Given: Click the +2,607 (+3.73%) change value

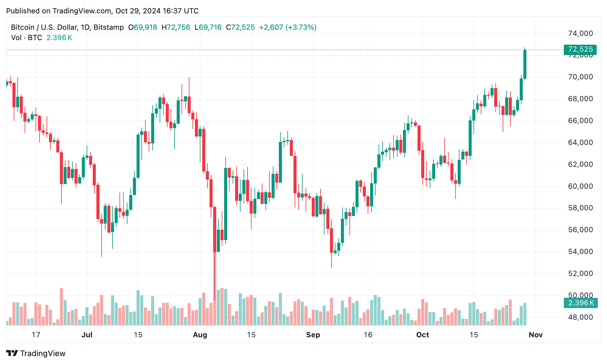Looking at the screenshot, I should pos(287,27).
